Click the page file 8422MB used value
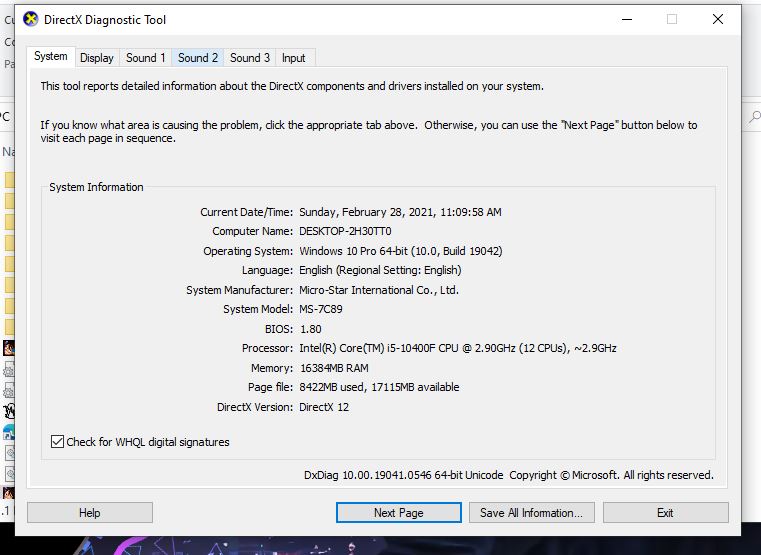Viewport: 761px width, 555px height. tap(379, 387)
